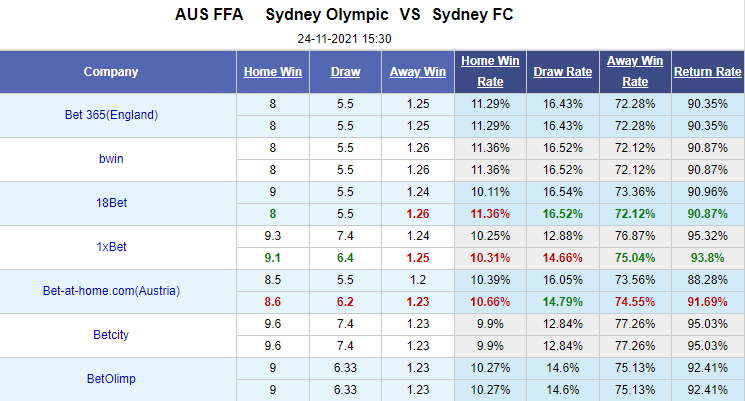Image resolution: width=745 pixels, height=401 pixels.
Task: Select 18Bet opening away win rate 73.36%
Action: (x=635, y=192)
